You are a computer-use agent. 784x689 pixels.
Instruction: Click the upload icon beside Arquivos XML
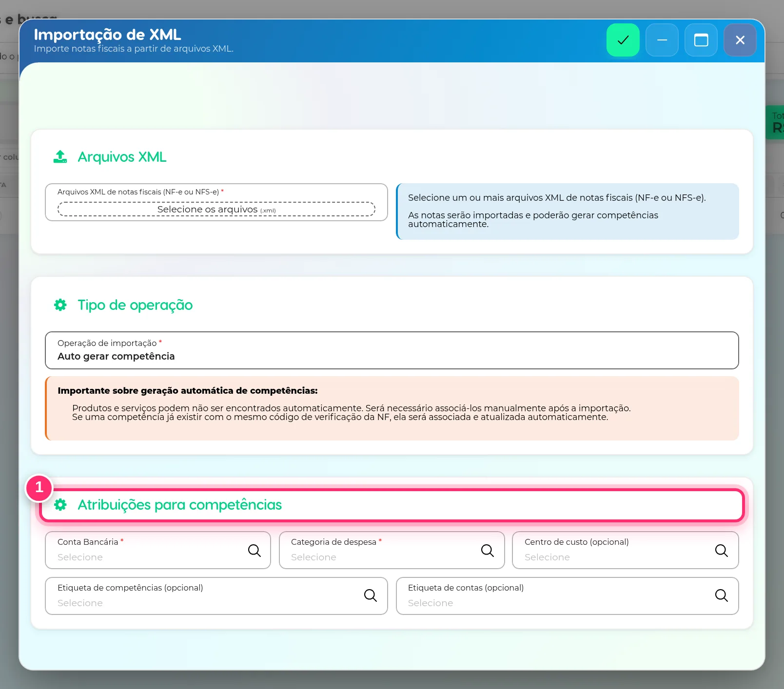click(x=60, y=157)
